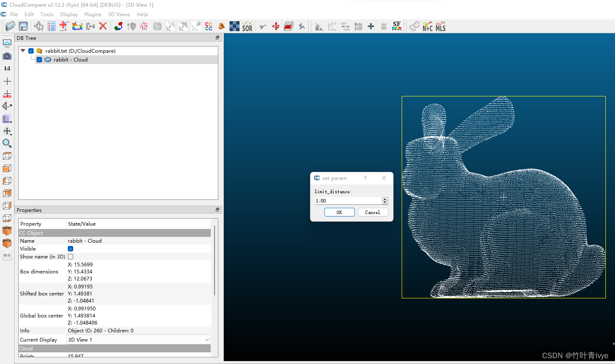Open the SOR filter tool
Screen dimensions: 615x364
tap(247, 27)
